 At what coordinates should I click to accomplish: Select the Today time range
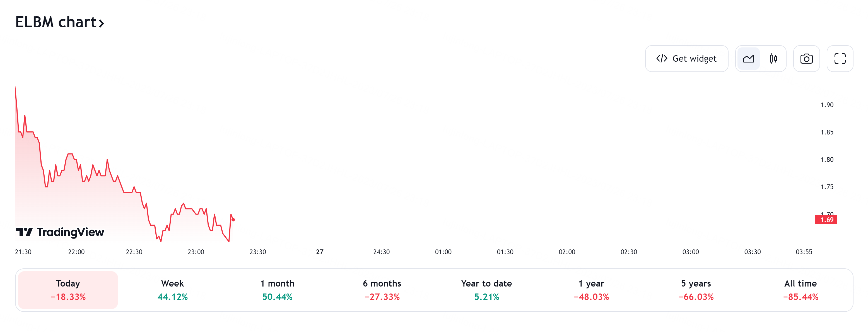click(x=68, y=290)
